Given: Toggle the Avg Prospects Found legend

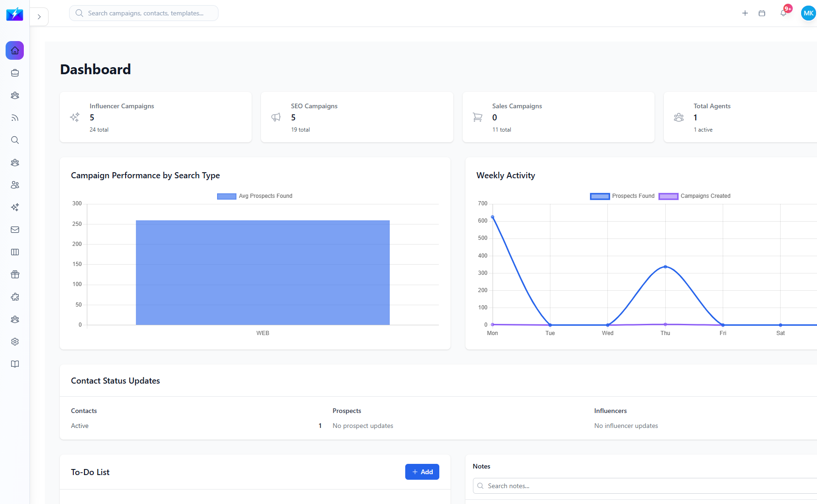Looking at the screenshot, I should (254, 196).
